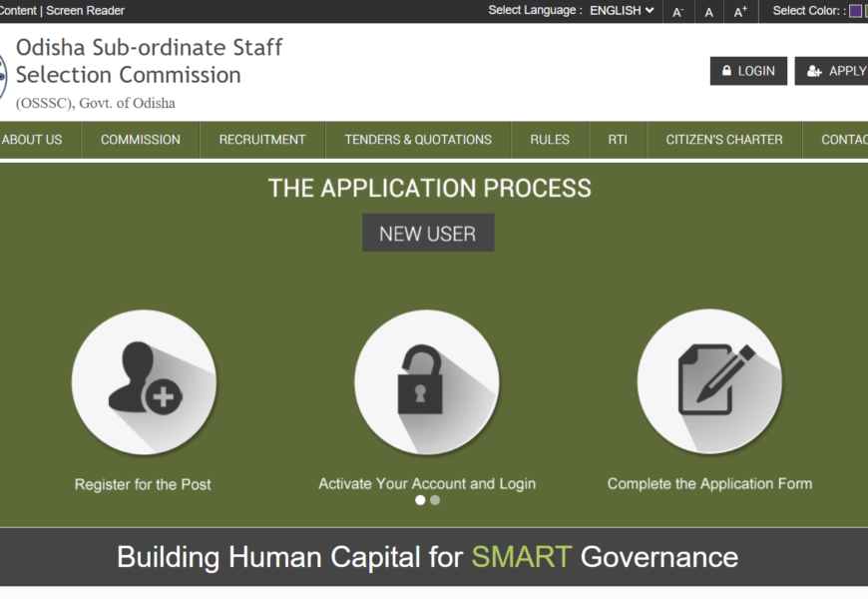Open the RULES menu item
This screenshot has height=599, width=868.
[550, 140]
